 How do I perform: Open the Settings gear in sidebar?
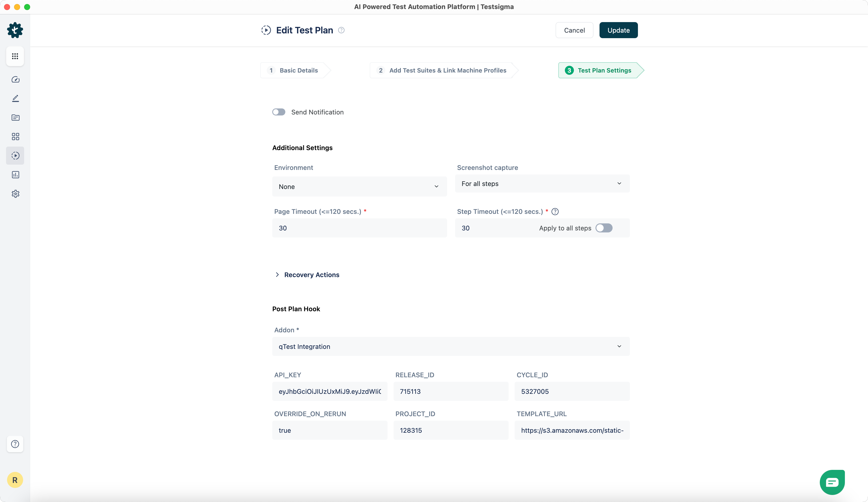tap(15, 194)
